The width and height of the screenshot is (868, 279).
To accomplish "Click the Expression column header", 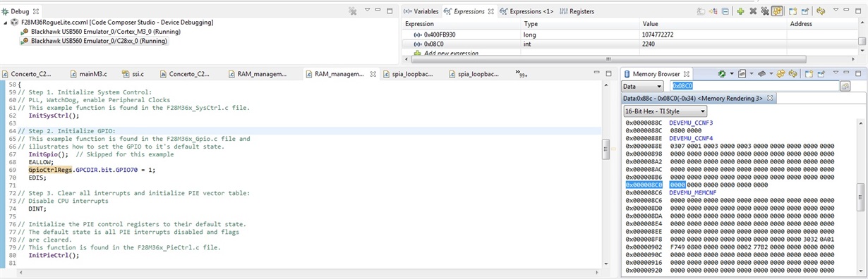I will click(461, 24).
